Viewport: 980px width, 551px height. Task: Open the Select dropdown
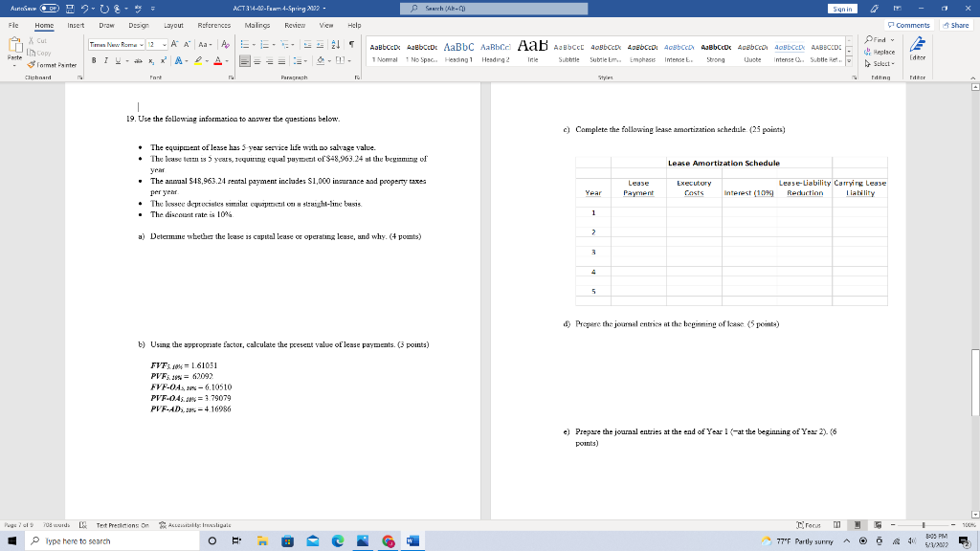[880, 64]
